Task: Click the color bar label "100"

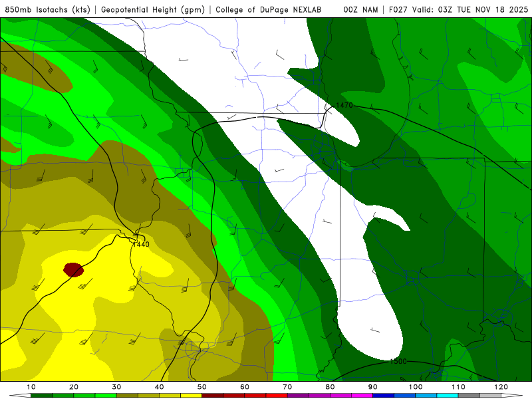Action: point(416,387)
